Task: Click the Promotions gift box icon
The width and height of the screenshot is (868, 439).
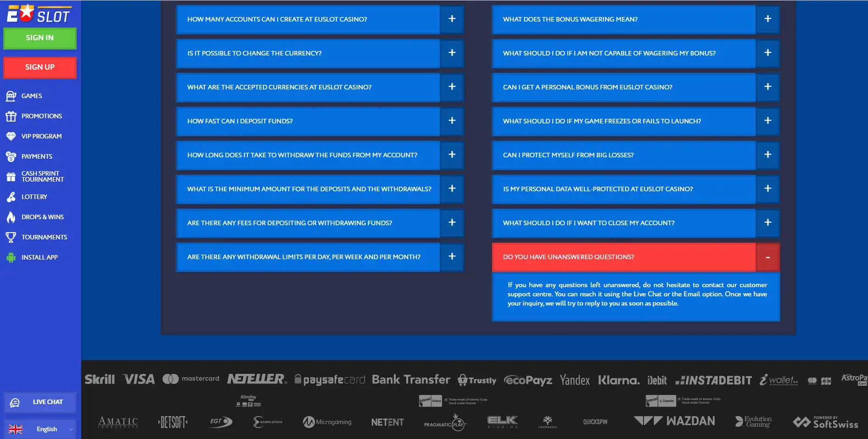Action: (11, 116)
